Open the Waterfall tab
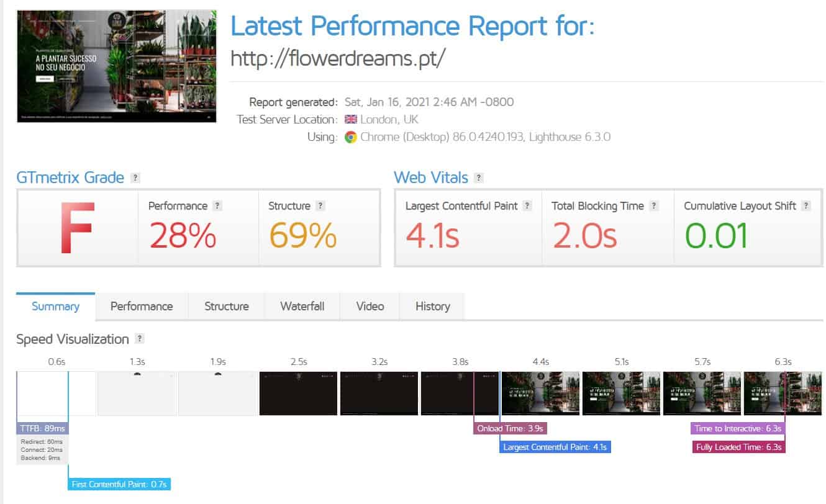The width and height of the screenshot is (826, 504). click(302, 307)
